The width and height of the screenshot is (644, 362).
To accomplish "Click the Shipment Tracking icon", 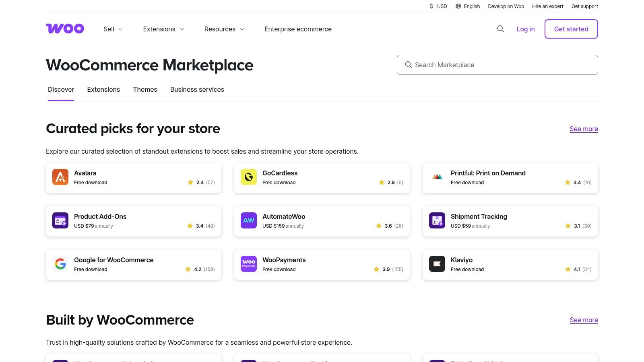I will click(437, 220).
